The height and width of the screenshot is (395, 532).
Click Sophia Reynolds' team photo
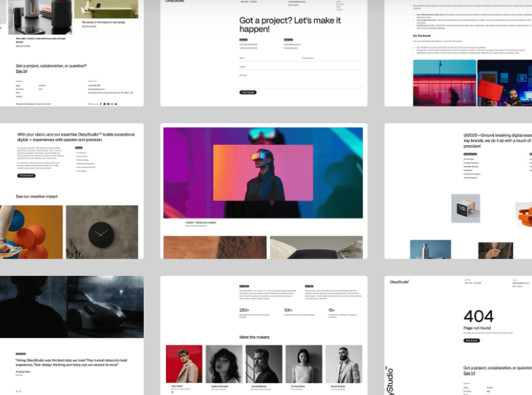coord(224,364)
